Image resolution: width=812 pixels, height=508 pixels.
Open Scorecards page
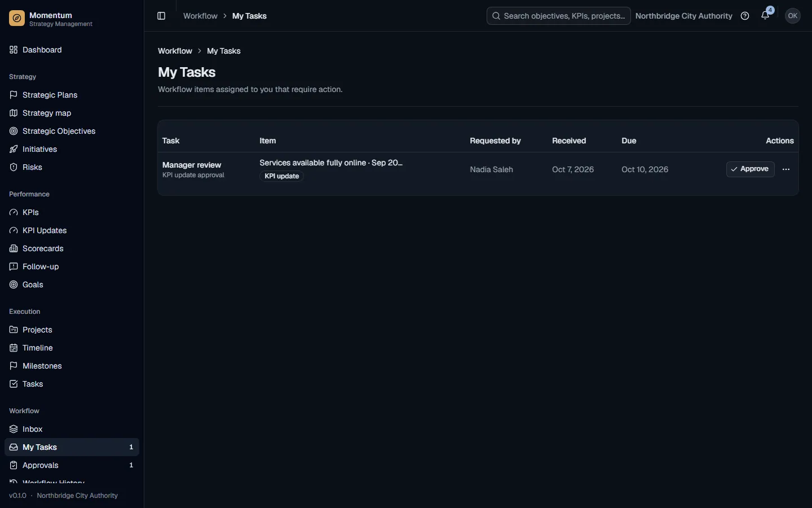pyautogui.click(x=72, y=248)
